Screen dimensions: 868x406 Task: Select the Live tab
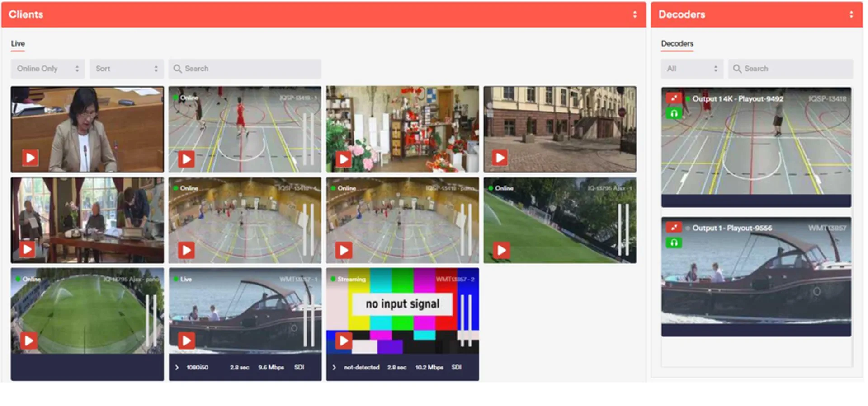coord(18,44)
